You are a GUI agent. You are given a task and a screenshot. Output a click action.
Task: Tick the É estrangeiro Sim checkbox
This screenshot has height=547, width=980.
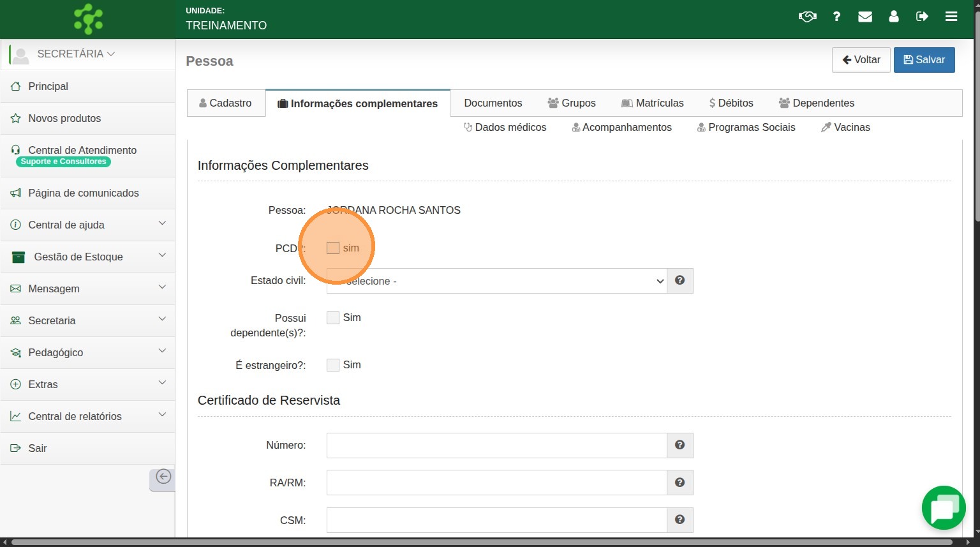[x=333, y=365]
